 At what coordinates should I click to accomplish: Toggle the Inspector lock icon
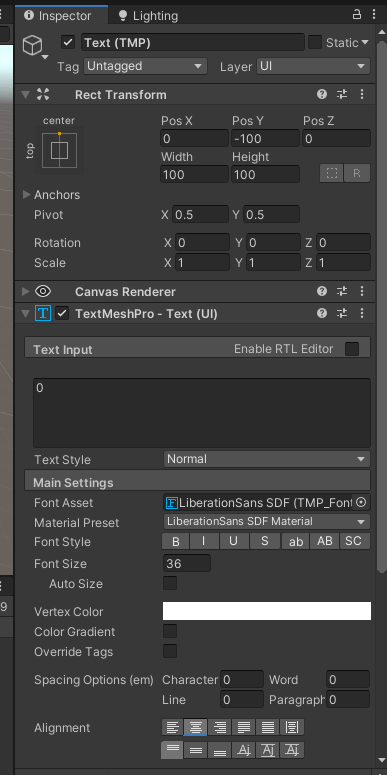[357, 15]
